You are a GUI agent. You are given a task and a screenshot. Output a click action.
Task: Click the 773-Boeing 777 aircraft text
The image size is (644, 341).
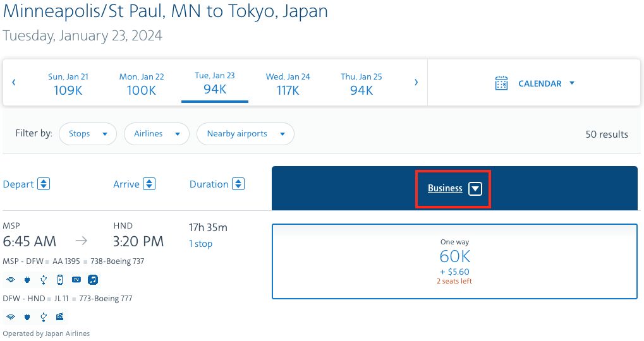(106, 298)
